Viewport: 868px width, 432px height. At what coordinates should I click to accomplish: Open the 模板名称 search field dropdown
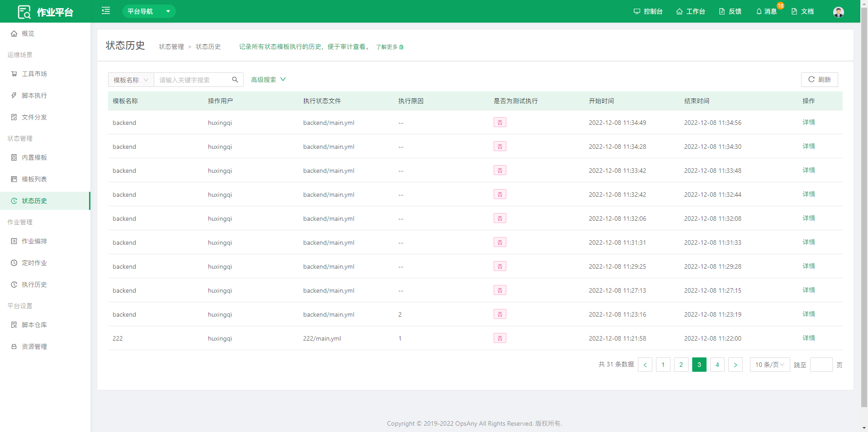(131, 80)
